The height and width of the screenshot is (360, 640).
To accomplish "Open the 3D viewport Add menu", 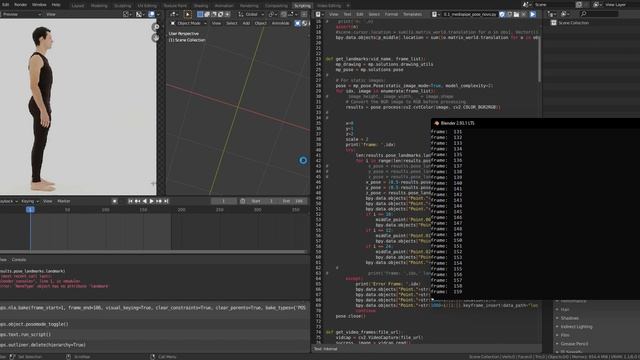I will pyautogui.click(x=246, y=23).
